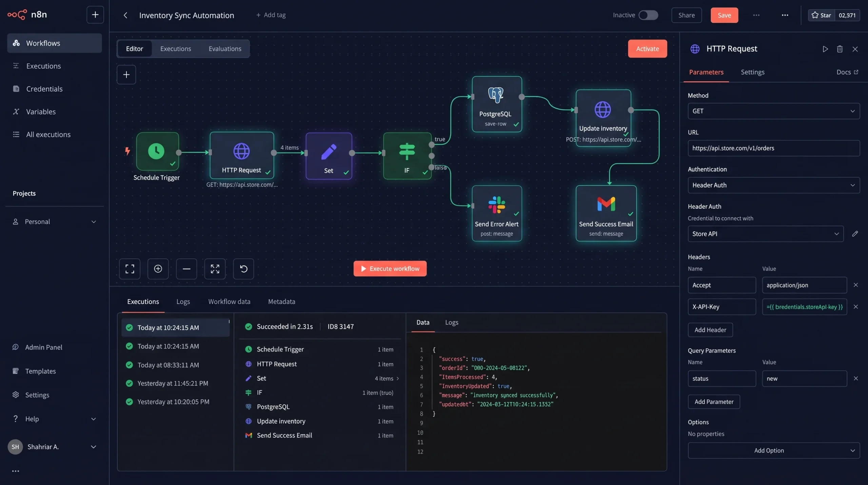
Task: Run node with the play icon
Action: 825,49
